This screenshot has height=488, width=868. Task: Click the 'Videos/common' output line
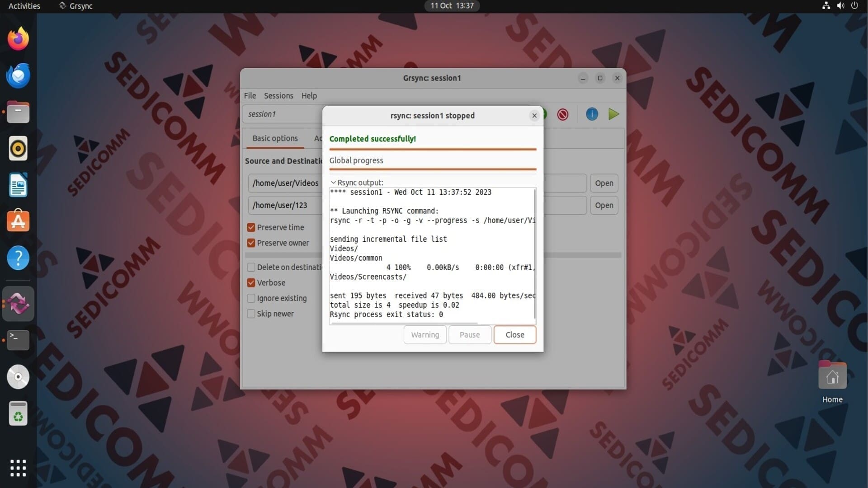tap(356, 258)
